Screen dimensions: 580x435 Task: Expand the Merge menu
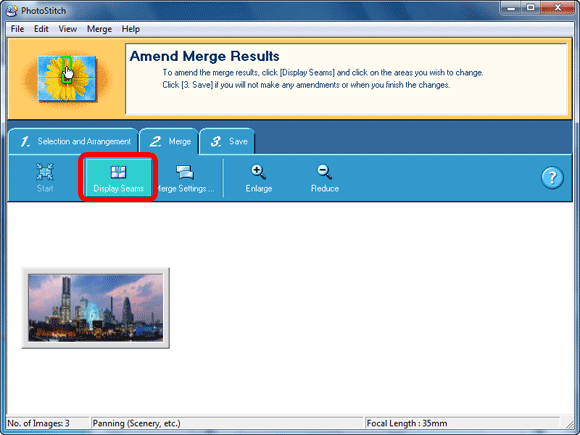(99, 29)
